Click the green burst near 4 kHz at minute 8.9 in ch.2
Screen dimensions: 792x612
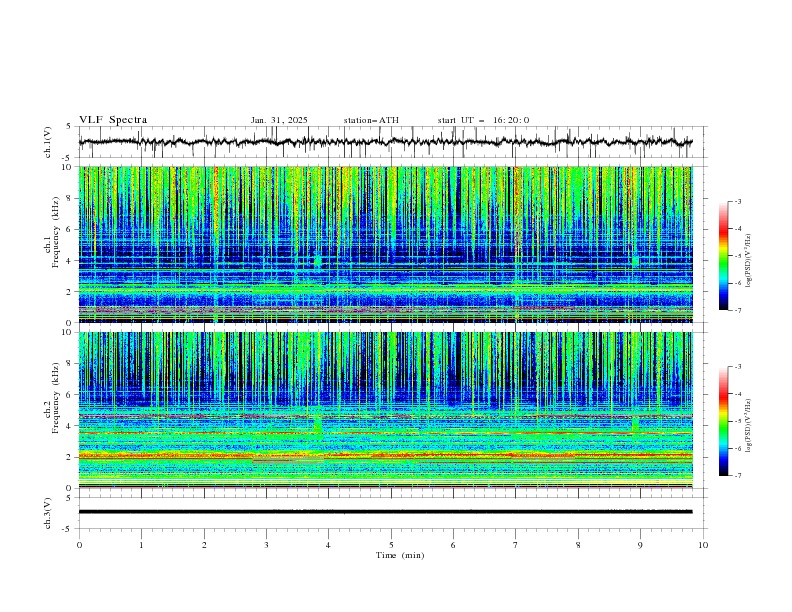click(x=635, y=425)
